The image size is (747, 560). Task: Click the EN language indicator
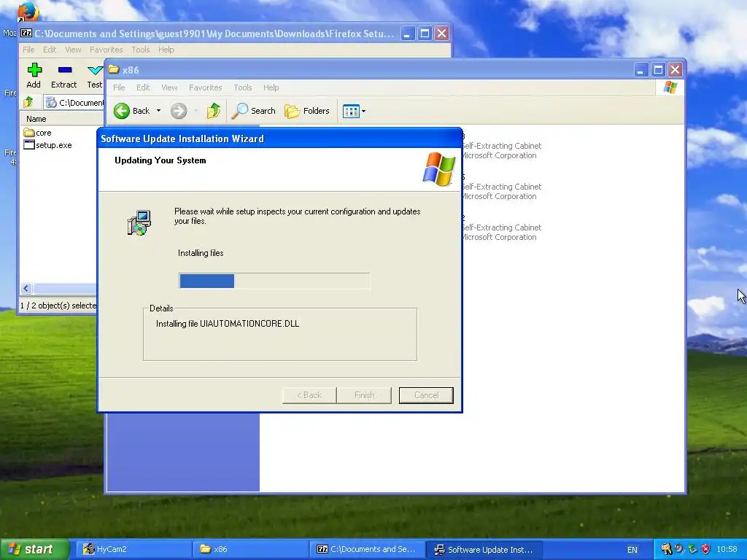[632, 550]
